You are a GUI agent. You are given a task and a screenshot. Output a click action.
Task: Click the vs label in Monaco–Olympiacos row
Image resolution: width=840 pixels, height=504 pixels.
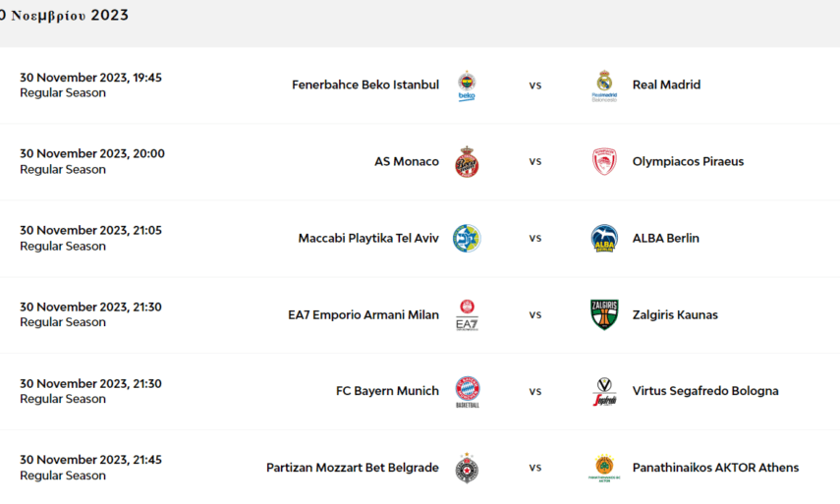coord(535,162)
